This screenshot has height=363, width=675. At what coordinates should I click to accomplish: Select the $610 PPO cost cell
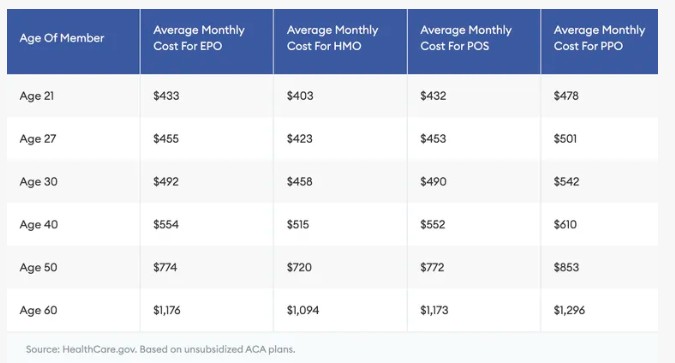coord(565,224)
